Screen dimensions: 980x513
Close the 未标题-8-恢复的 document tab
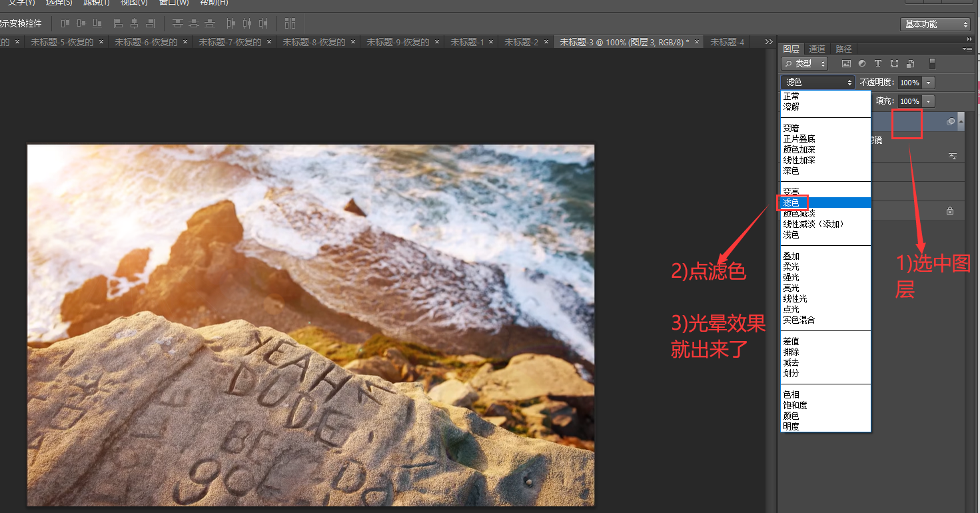(353, 42)
